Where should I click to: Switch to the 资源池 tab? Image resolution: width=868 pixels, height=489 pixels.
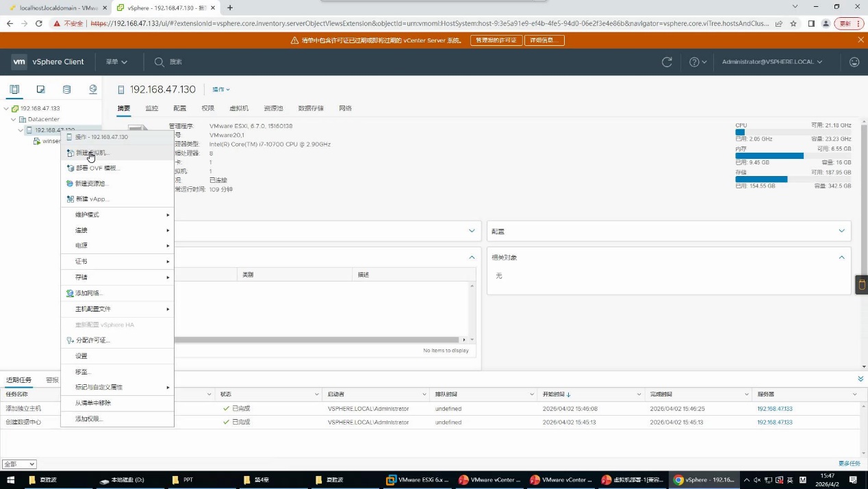click(273, 108)
